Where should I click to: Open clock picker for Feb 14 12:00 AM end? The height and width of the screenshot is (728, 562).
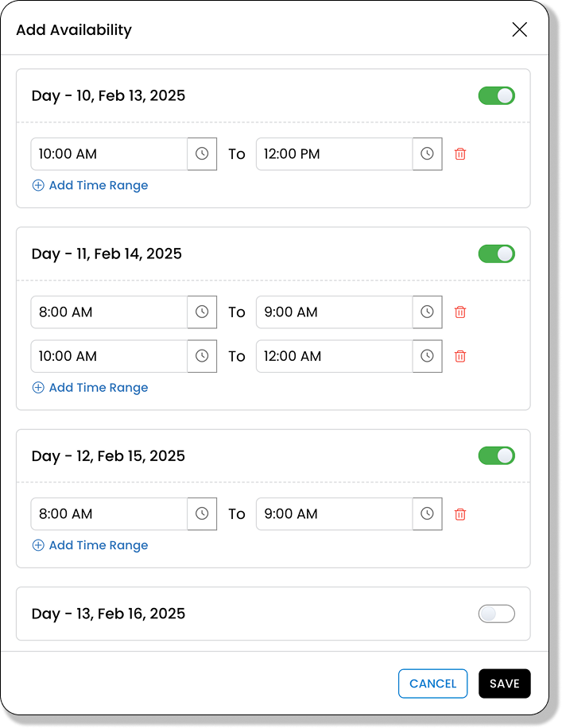[428, 356]
